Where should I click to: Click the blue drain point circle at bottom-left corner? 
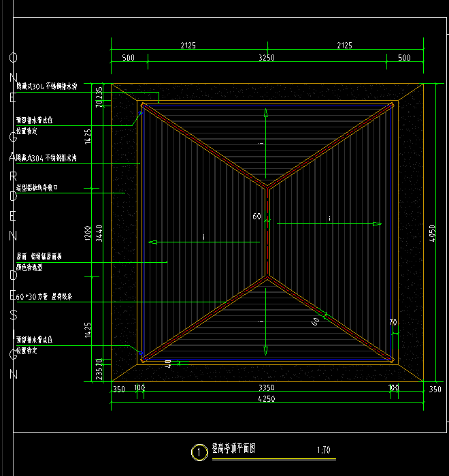click(141, 353)
